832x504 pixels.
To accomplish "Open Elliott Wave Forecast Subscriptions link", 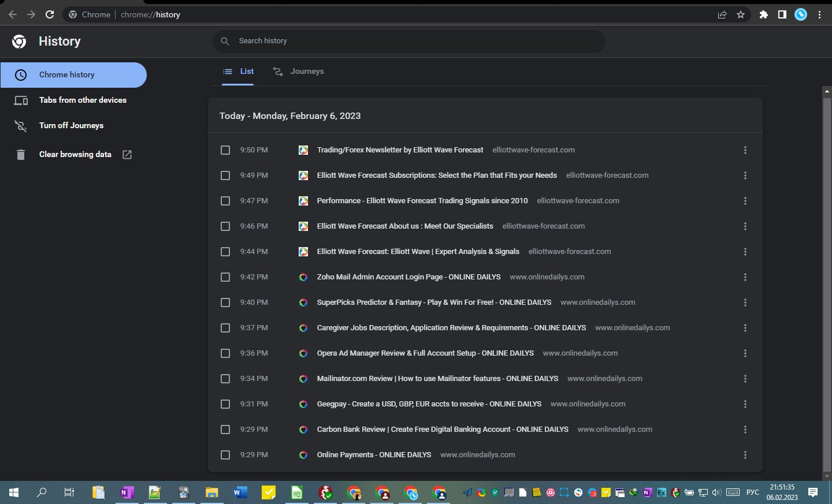I will coord(437,176).
